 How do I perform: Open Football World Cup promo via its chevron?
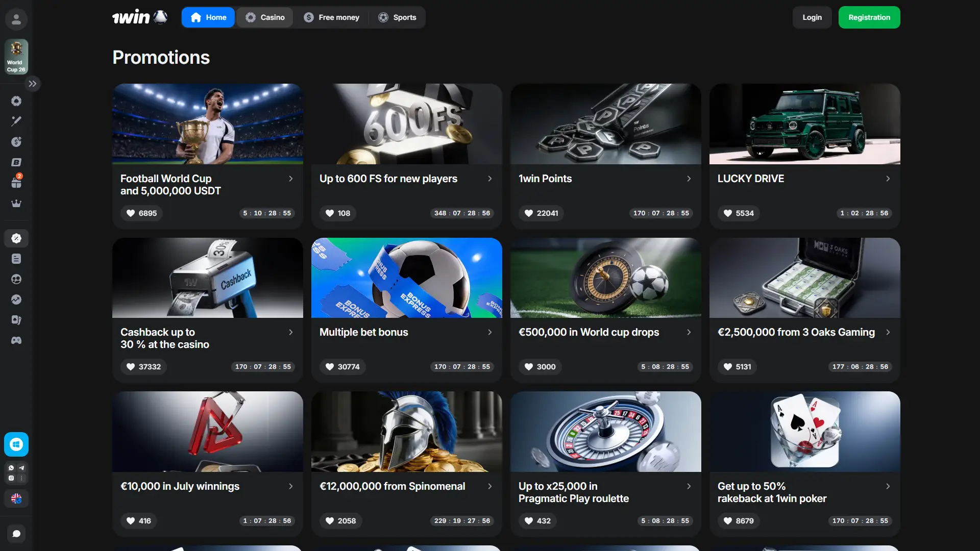pyautogui.click(x=291, y=179)
